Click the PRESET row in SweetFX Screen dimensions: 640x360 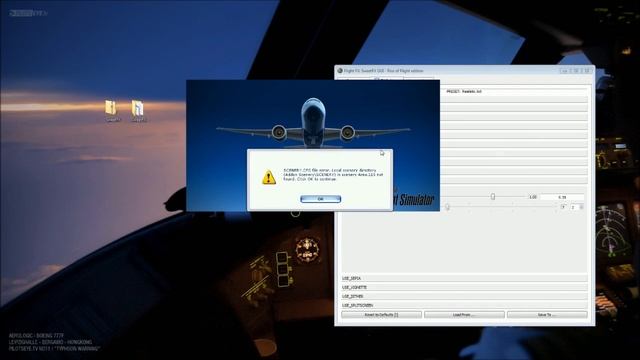point(514,91)
